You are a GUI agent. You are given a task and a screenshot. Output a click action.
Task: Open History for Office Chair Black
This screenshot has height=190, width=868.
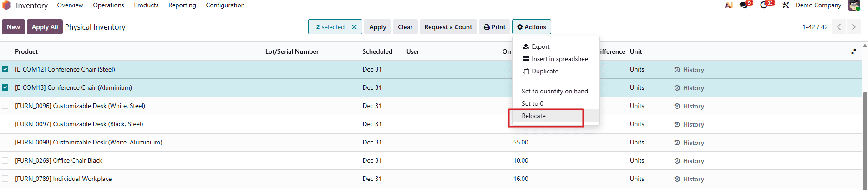point(689,161)
